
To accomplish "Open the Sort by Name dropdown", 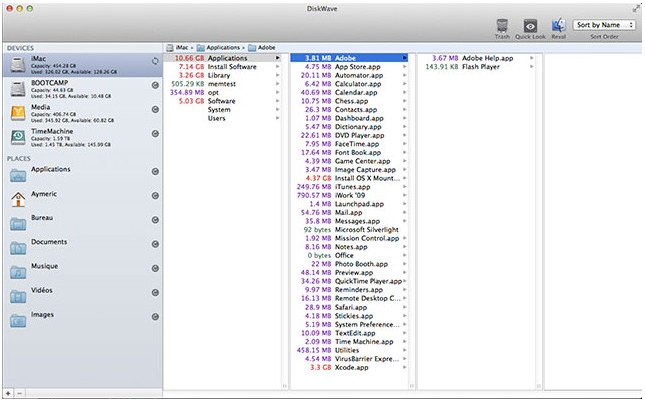I will (x=604, y=25).
